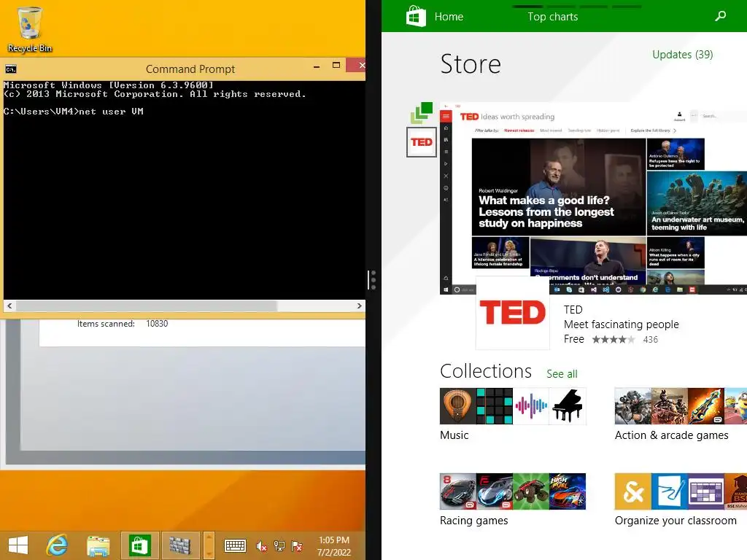The width and height of the screenshot is (747, 560).
Task: Open Organize your classroom collection label
Action: click(x=676, y=521)
